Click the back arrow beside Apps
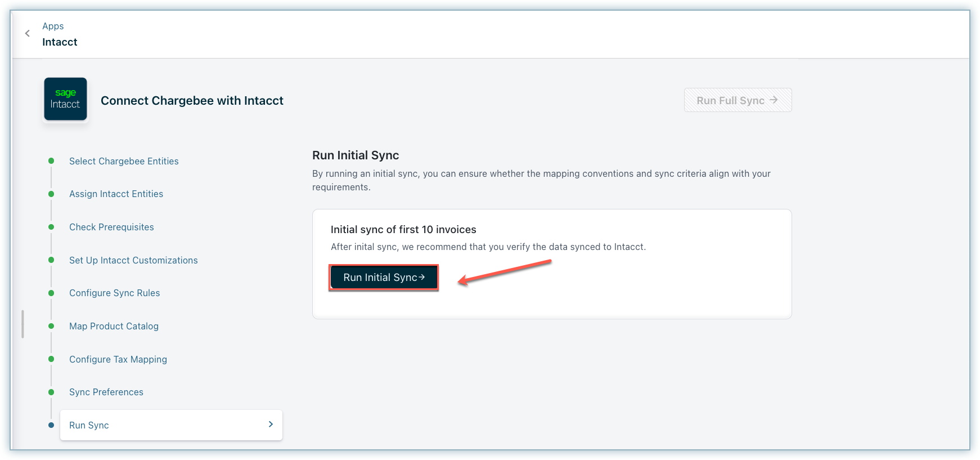The height and width of the screenshot is (460, 980). point(27,34)
